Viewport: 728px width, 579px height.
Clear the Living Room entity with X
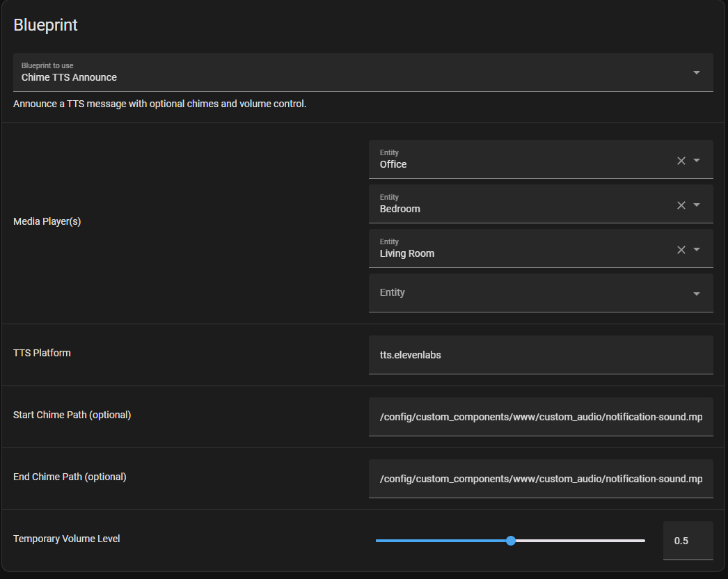[x=681, y=250]
